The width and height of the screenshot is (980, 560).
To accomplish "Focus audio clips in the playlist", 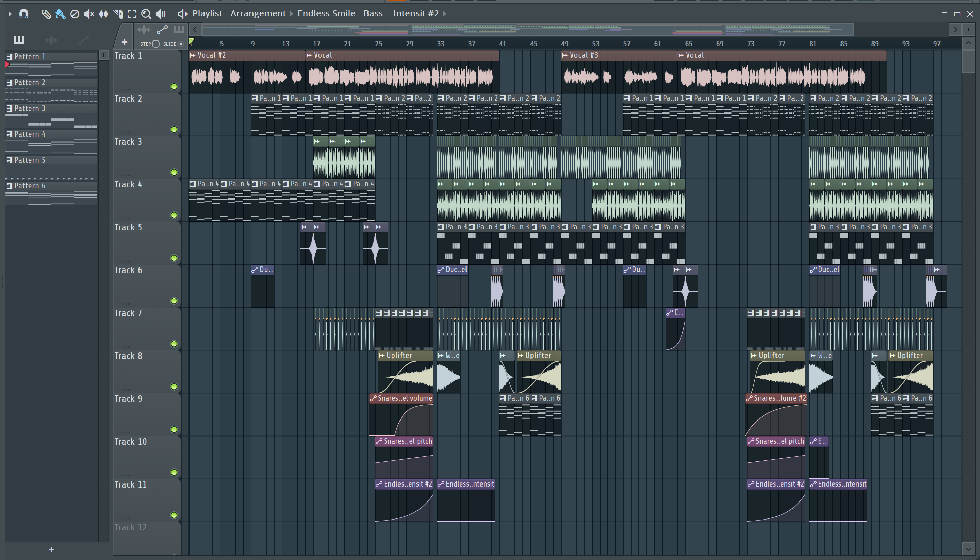I will (x=144, y=30).
